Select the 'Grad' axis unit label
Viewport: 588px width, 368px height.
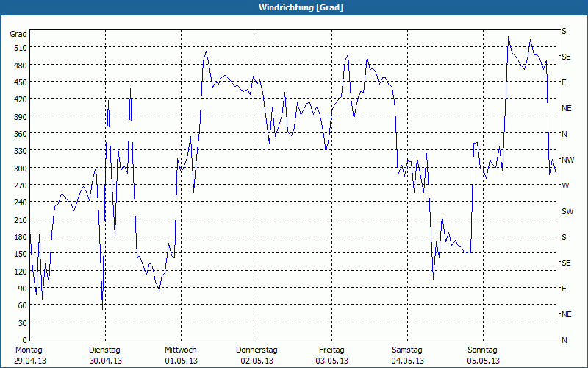(18, 34)
